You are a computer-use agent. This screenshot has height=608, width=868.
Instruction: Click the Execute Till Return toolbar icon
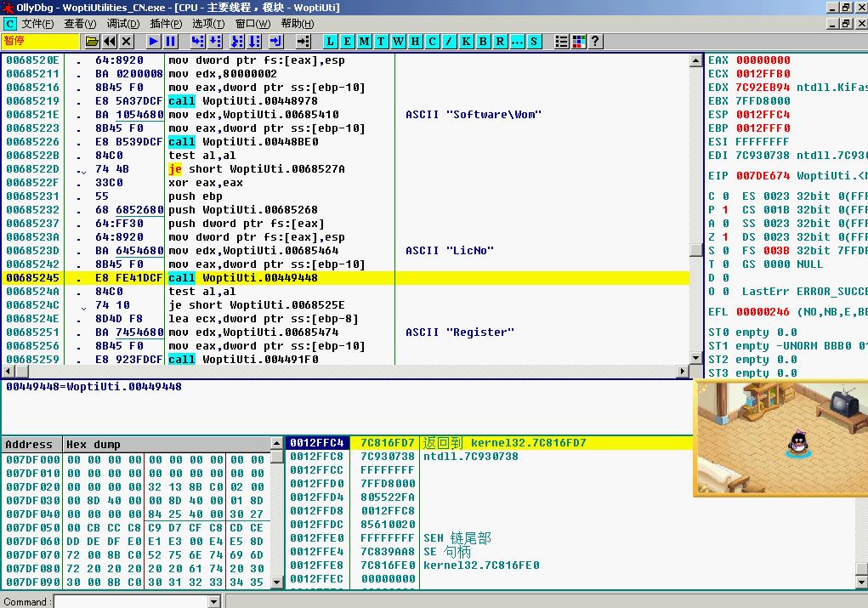coord(275,42)
